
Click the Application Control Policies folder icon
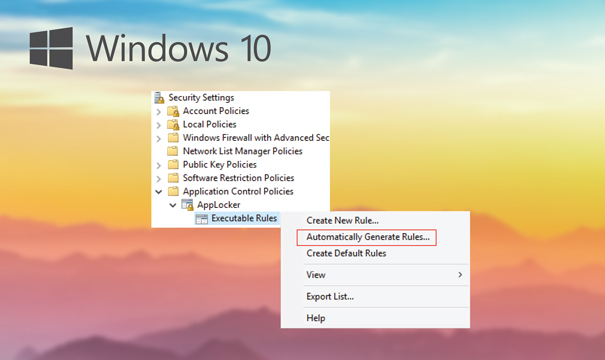tap(173, 191)
